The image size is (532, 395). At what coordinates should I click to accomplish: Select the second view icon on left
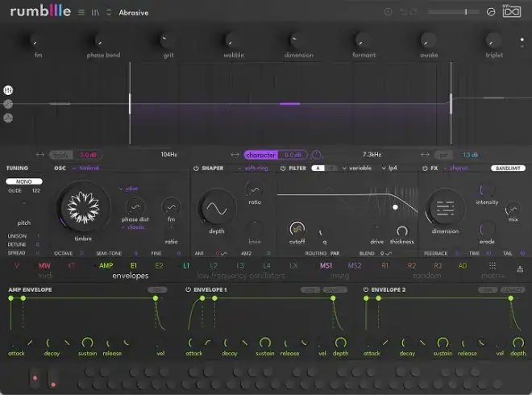click(x=8, y=104)
